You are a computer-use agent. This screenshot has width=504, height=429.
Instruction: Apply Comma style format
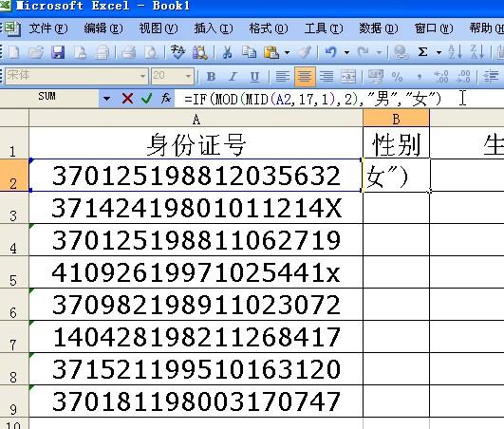coord(420,77)
